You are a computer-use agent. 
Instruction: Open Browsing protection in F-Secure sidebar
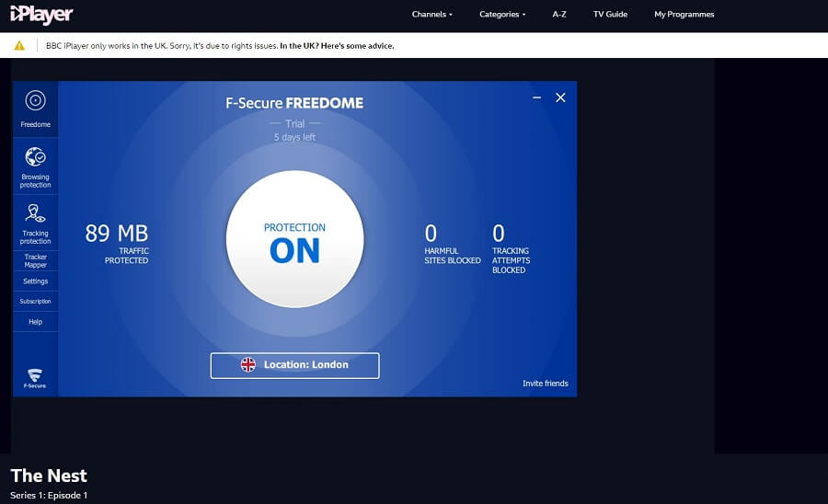[35, 166]
